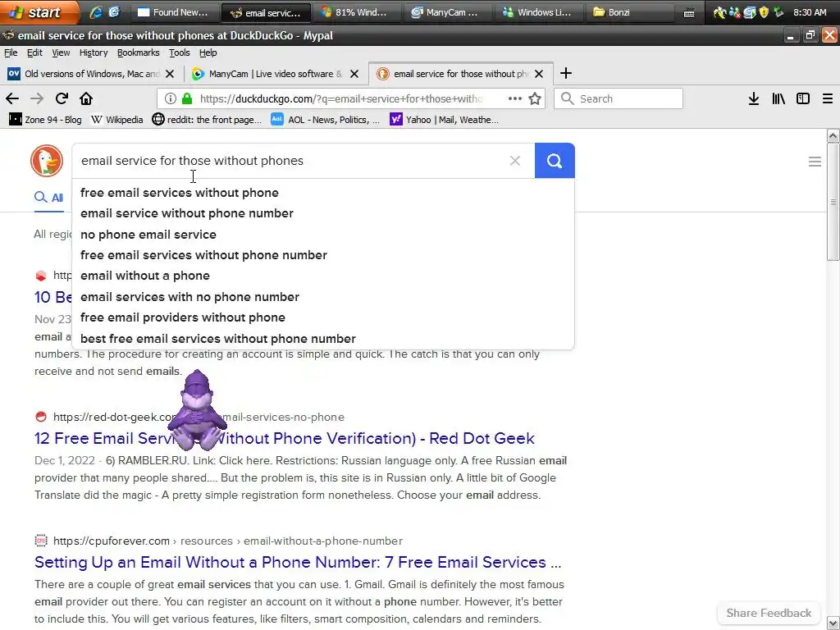The height and width of the screenshot is (630, 840).
Task: Reload the current page
Action: pos(62,98)
